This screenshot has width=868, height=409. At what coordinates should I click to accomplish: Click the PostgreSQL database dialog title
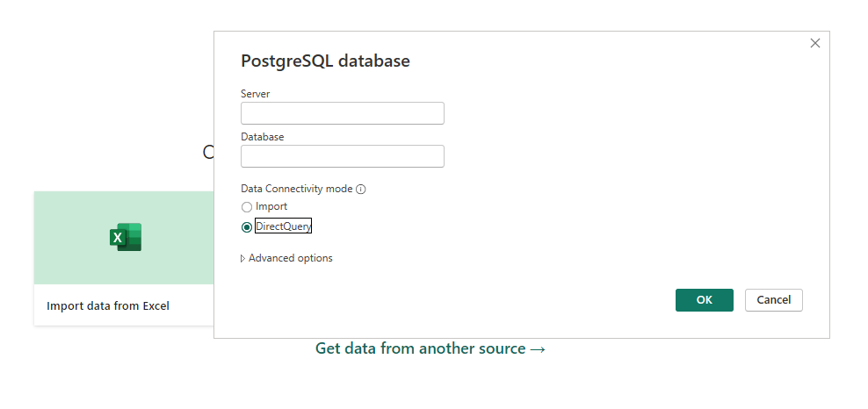pyautogui.click(x=325, y=61)
